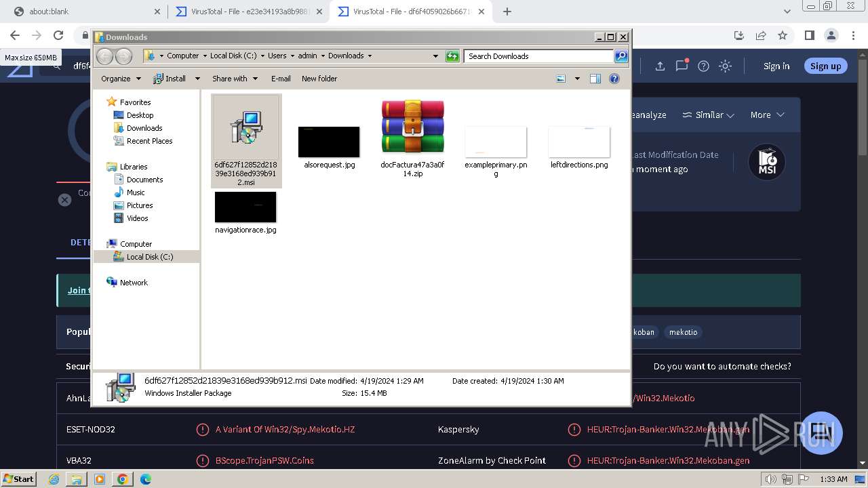Open the More dropdown on VirusTotal

pyautogui.click(x=767, y=115)
